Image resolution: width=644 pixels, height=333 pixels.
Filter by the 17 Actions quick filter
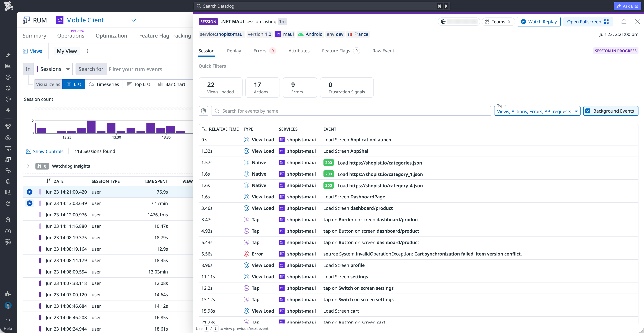[x=262, y=88]
